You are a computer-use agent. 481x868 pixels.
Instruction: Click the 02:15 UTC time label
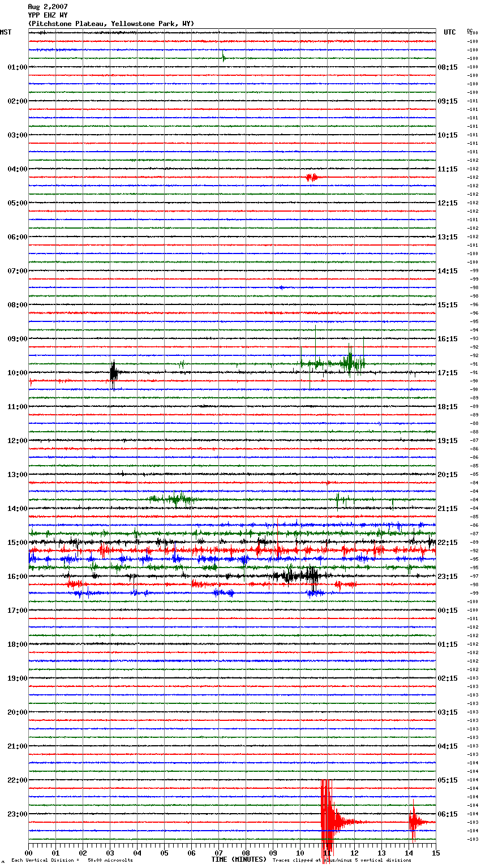(448, 678)
